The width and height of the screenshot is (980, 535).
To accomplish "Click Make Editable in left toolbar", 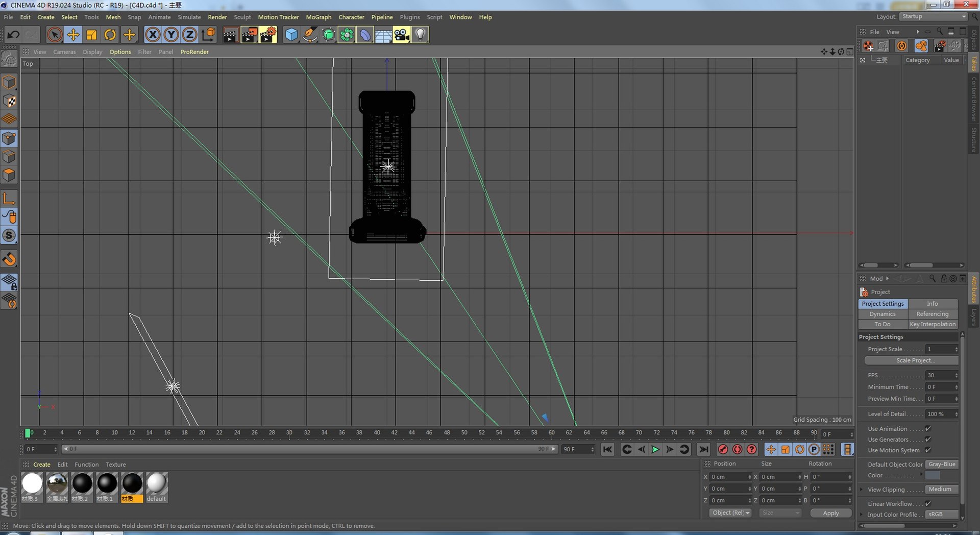I will coord(9,59).
